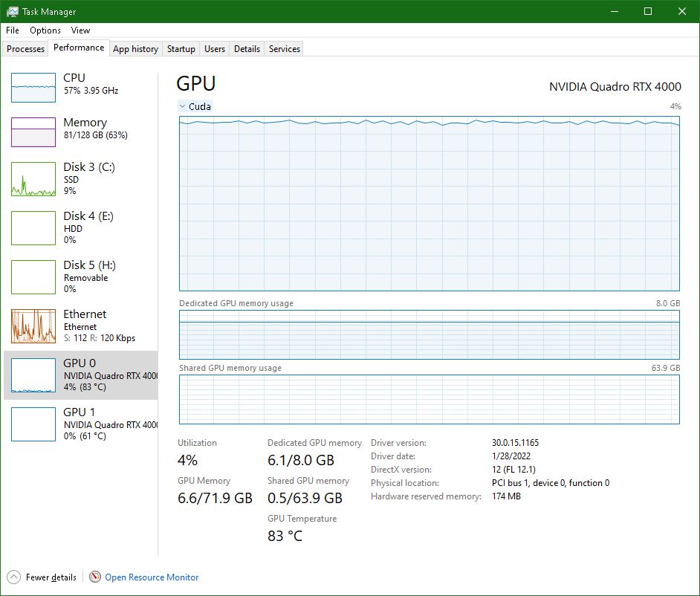Select the Disk 5 (H:) Removable thumbnail
This screenshot has width=700, height=596.
point(33,277)
